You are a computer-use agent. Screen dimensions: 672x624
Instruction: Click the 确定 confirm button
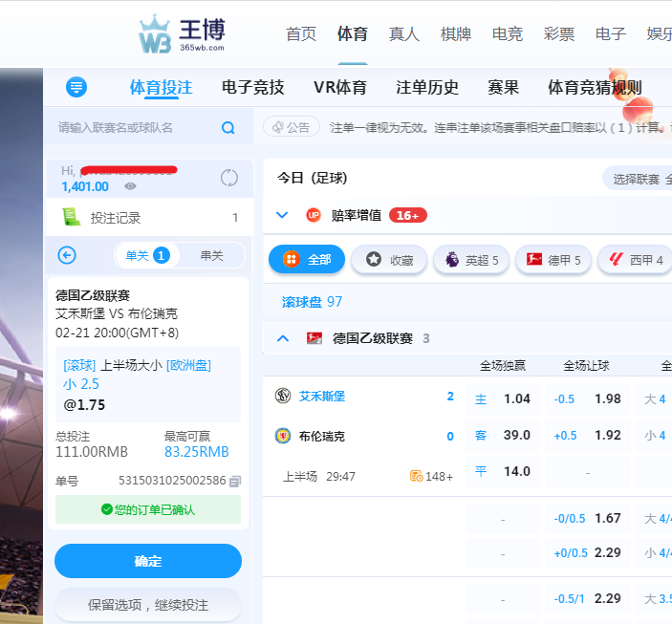(148, 561)
